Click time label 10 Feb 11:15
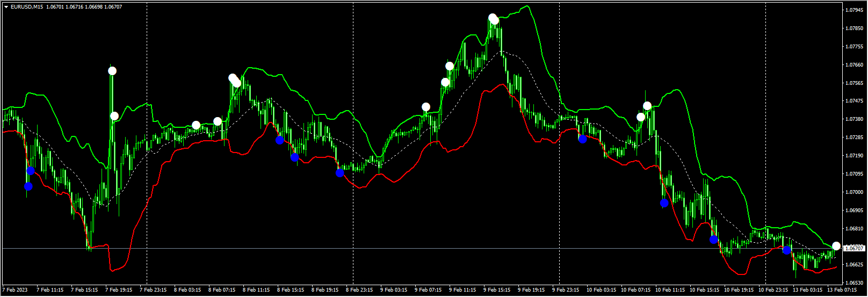 [670, 290]
